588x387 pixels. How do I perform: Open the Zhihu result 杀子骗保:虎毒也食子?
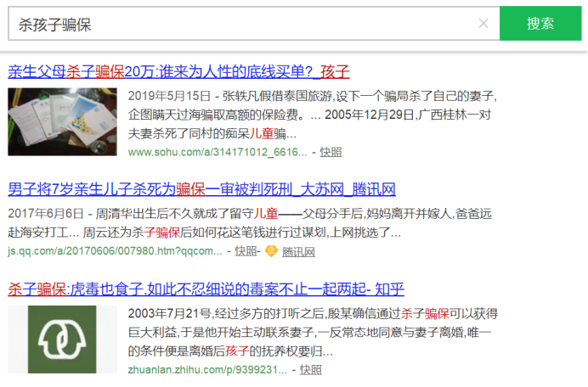pos(206,289)
